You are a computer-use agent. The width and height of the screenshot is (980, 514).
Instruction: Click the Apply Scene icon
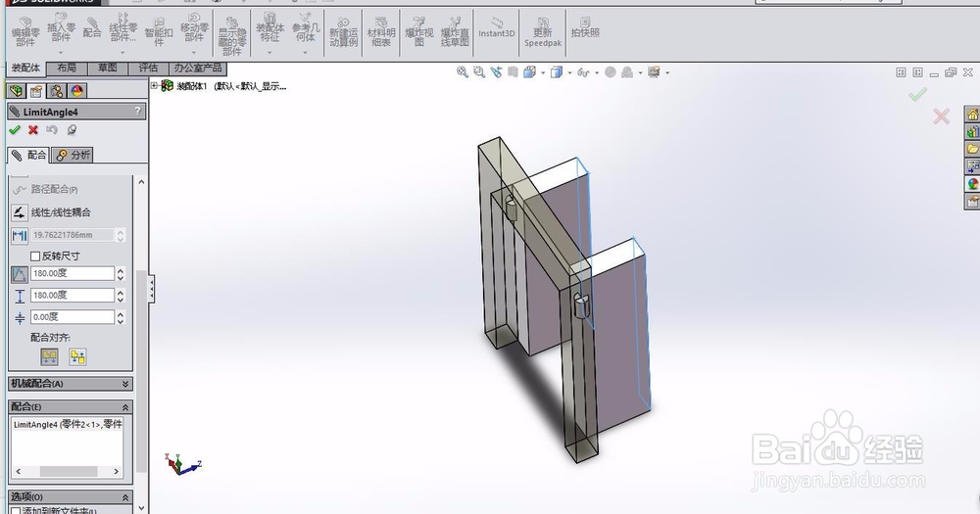[627, 72]
